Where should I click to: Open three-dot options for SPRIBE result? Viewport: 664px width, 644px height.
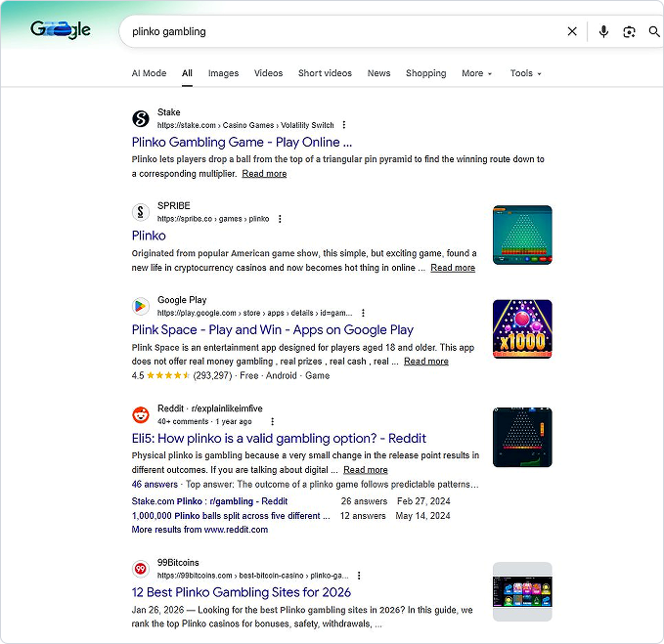click(280, 219)
